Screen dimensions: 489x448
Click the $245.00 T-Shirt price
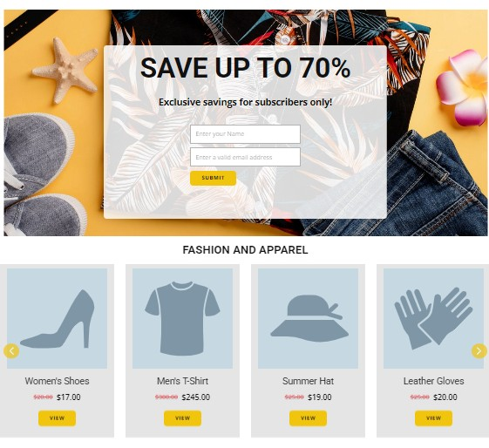click(x=196, y=397)
